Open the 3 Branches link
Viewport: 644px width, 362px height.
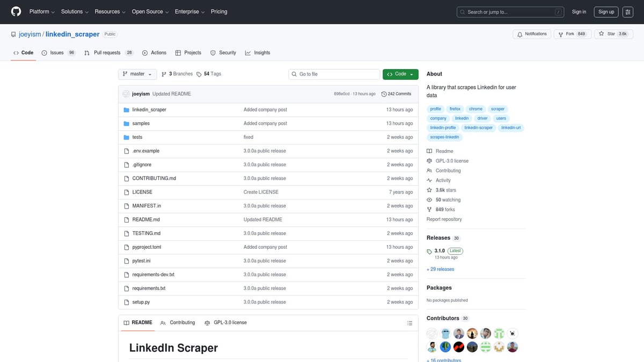click(177, 74)
